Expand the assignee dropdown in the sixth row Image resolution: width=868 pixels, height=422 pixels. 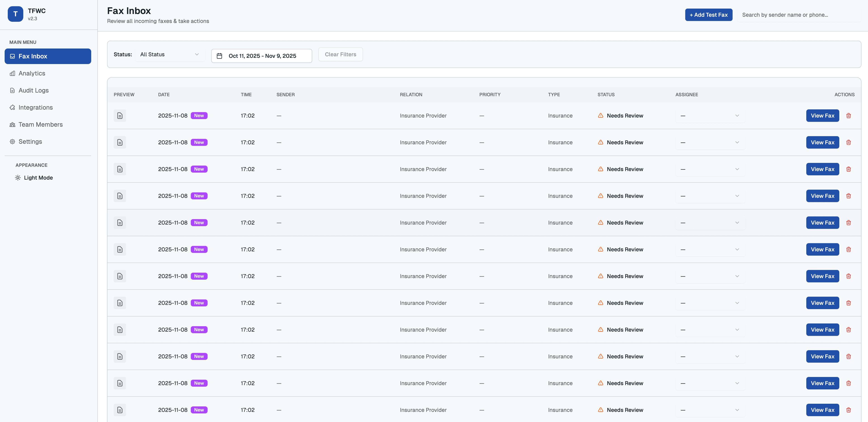coord(710,250)
